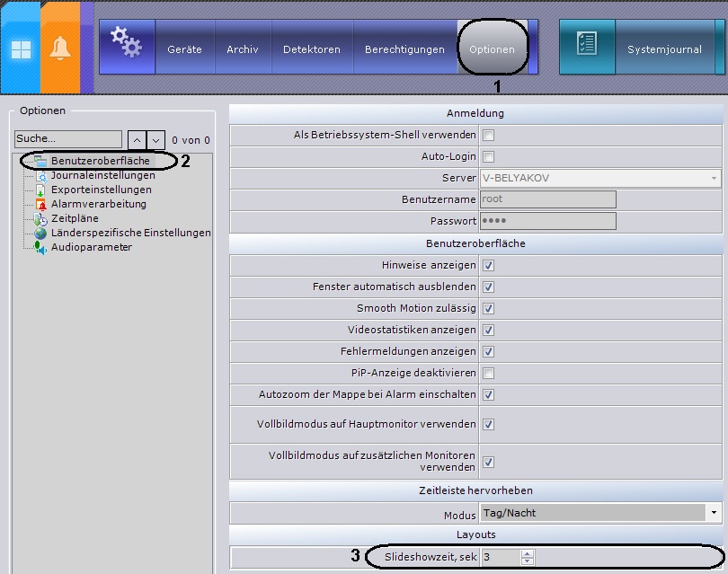Screen dimensions: 728x574
Task: Toggle Fehlermeldungen anzeigen checkbox
Action: point(488,352)
